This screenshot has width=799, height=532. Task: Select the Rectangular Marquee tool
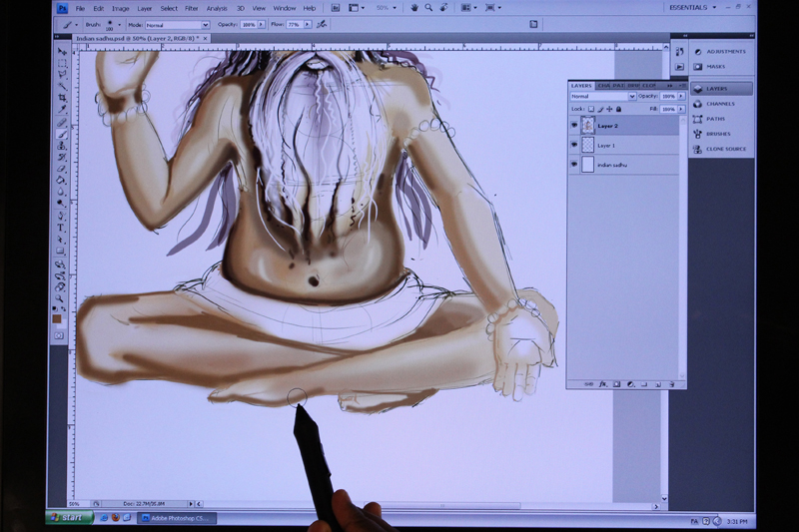61,63
